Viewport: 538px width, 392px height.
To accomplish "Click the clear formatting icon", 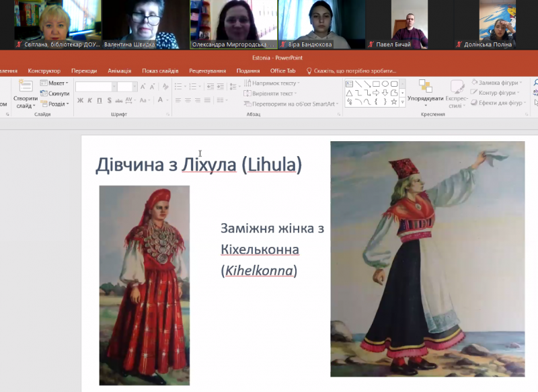I will [165, 87].
